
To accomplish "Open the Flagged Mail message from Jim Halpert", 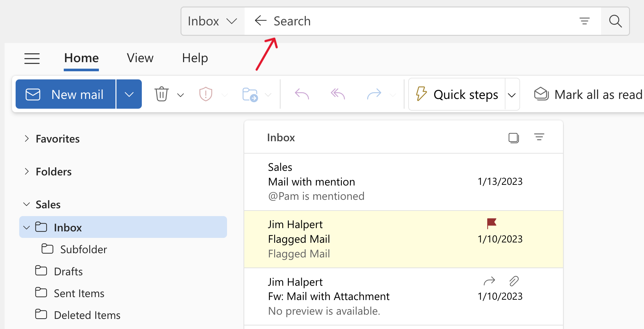I will click(x=403, y=239).
